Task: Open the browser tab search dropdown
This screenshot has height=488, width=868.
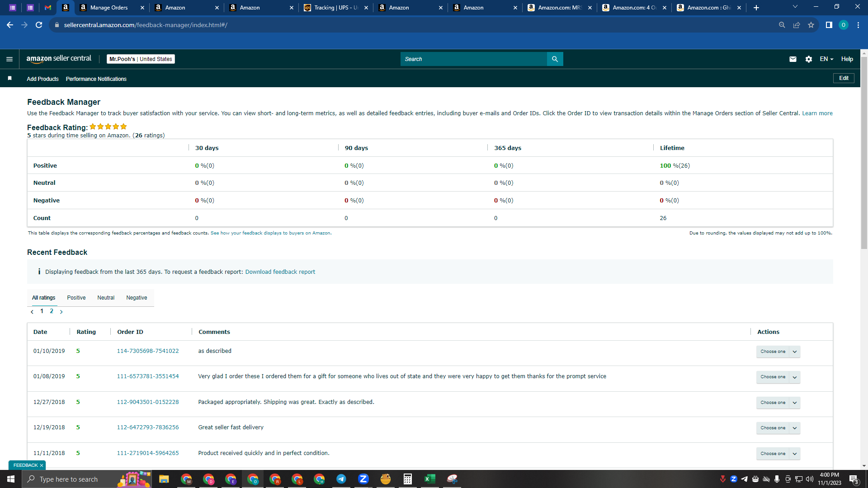Action: tap(795, 7)
